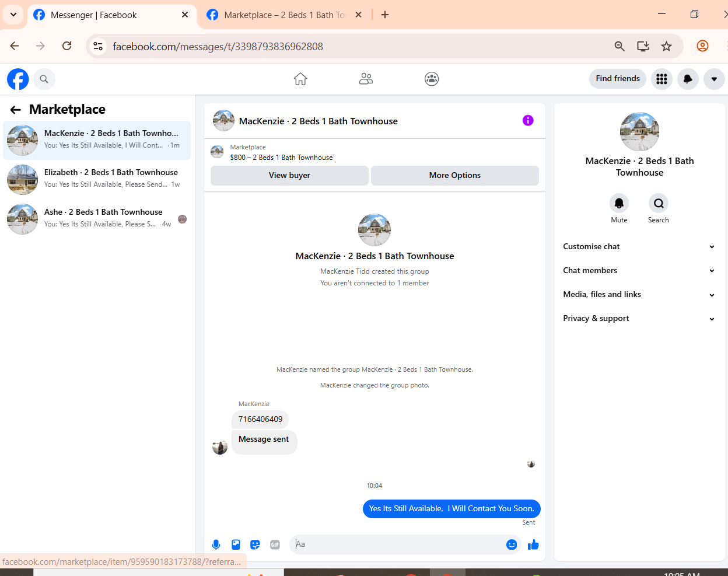Open the GIF picker icon
The height and width of the screenshot is (576, 728).
(275, 544)
